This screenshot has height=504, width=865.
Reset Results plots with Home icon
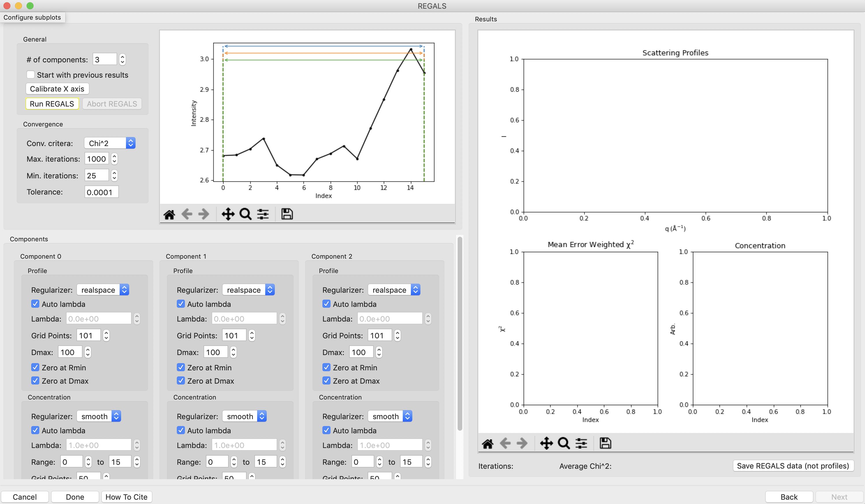488,444
